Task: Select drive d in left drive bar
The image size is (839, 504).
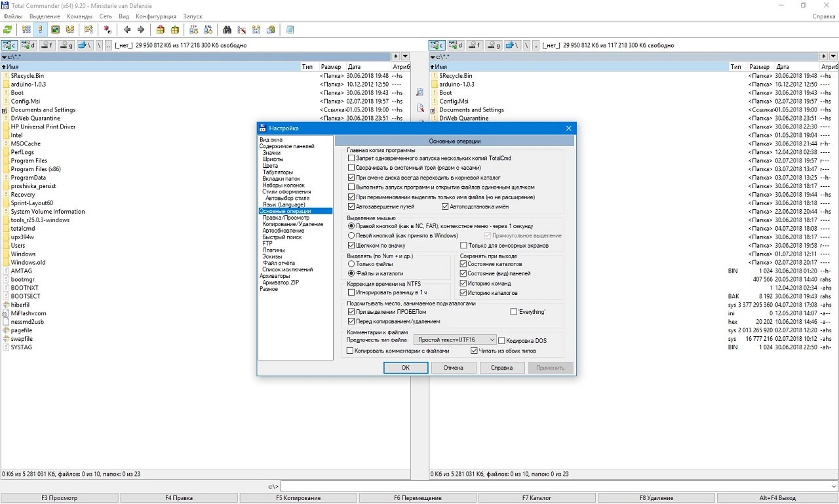Action: (x=28, y=46)
